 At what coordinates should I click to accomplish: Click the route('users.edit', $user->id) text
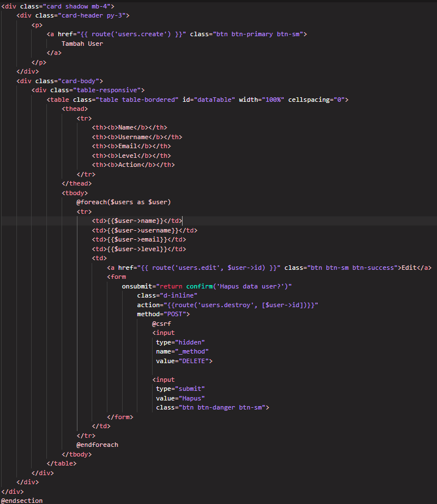[209, 268]
